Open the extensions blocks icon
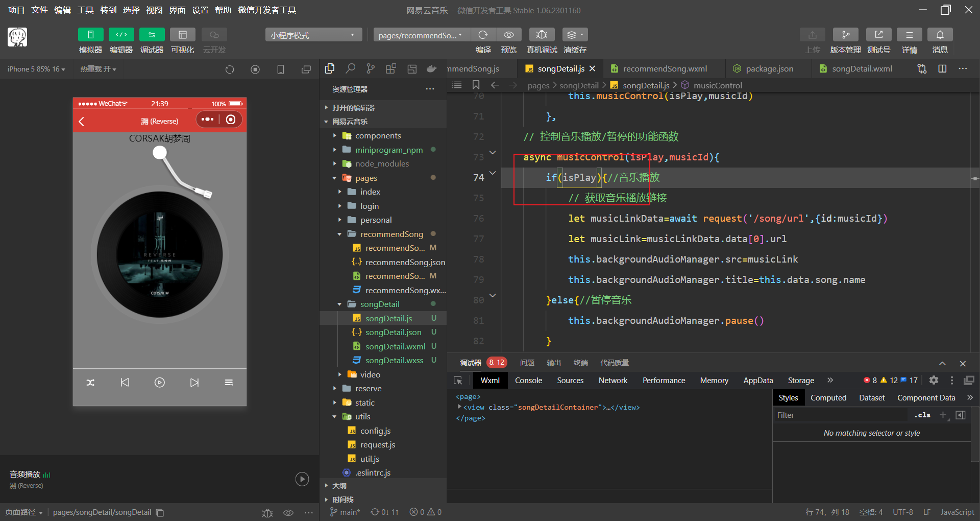The image size is (980, 521). click(x=391, y=68)
